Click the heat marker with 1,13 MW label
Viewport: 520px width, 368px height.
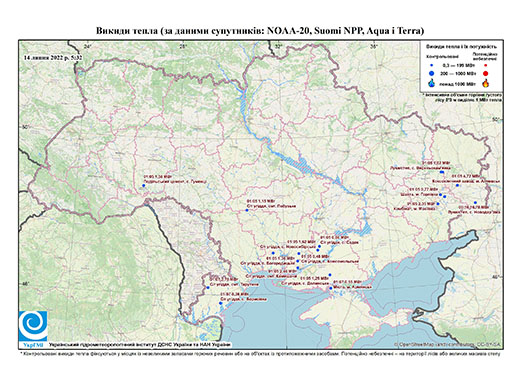pyautogui.click(x=247, y=210)
